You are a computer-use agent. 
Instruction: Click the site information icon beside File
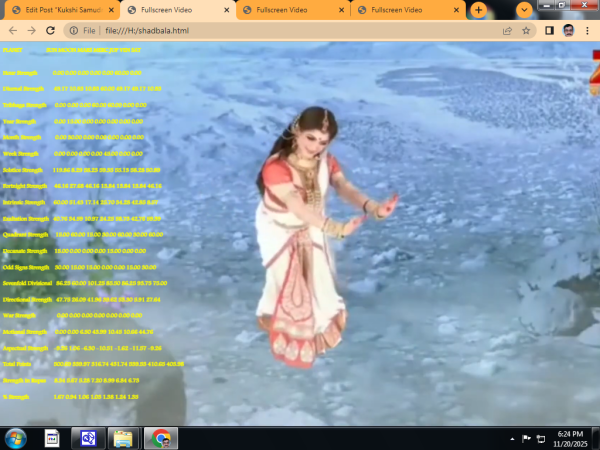(73, 31)
